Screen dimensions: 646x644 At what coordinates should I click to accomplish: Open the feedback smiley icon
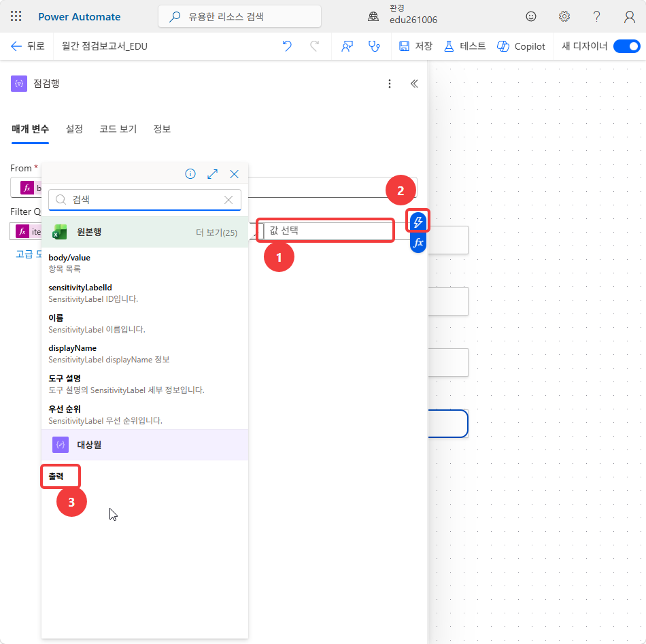click(x=530, y=16)
